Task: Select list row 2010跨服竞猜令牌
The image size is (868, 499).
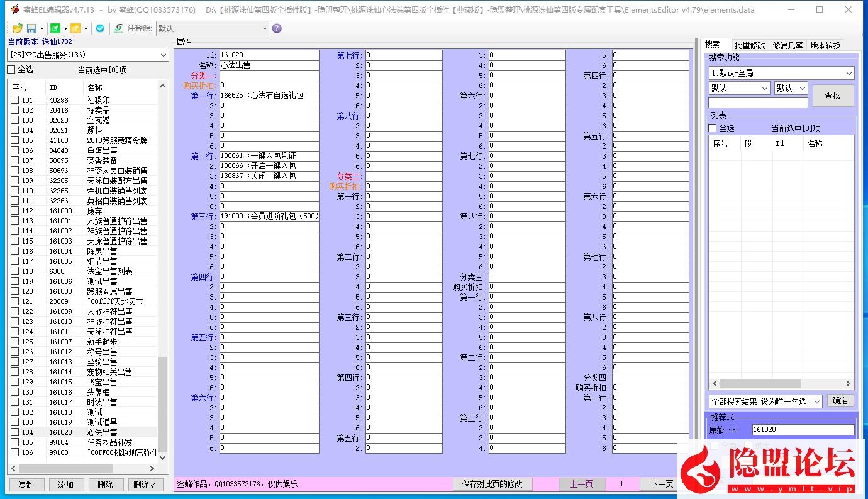Action: tap(83, 140)
